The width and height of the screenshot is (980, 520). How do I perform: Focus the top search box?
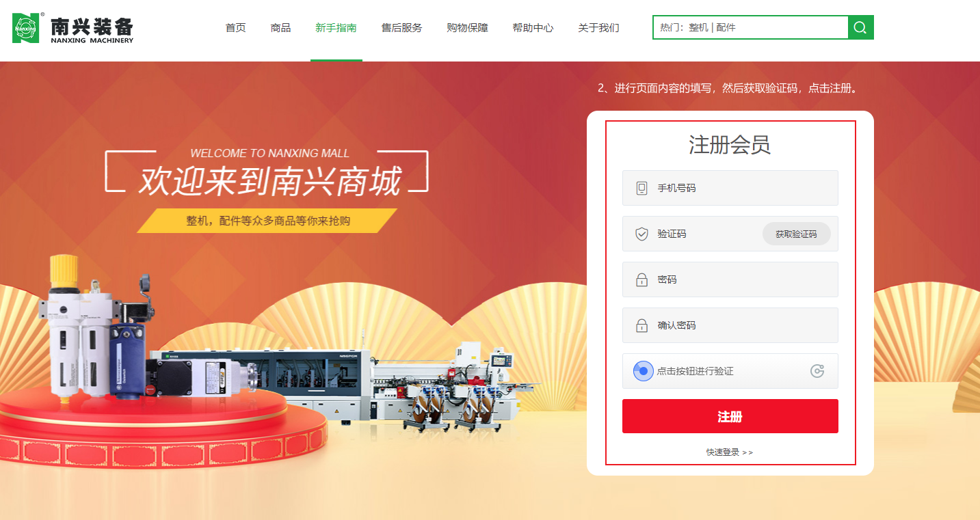coord(750,27)
